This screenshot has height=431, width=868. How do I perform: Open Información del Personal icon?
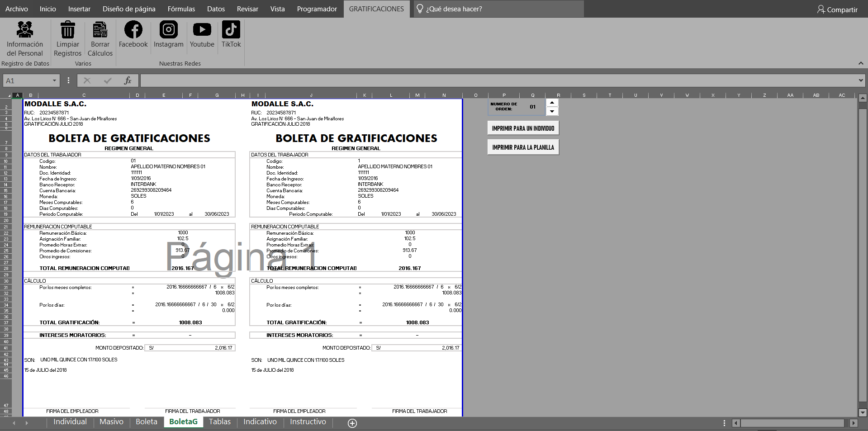[24, 30]
